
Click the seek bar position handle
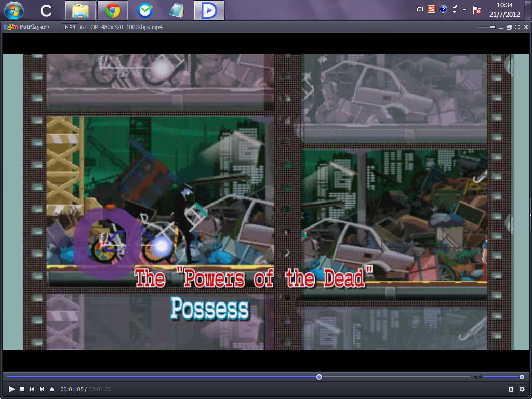319,377
